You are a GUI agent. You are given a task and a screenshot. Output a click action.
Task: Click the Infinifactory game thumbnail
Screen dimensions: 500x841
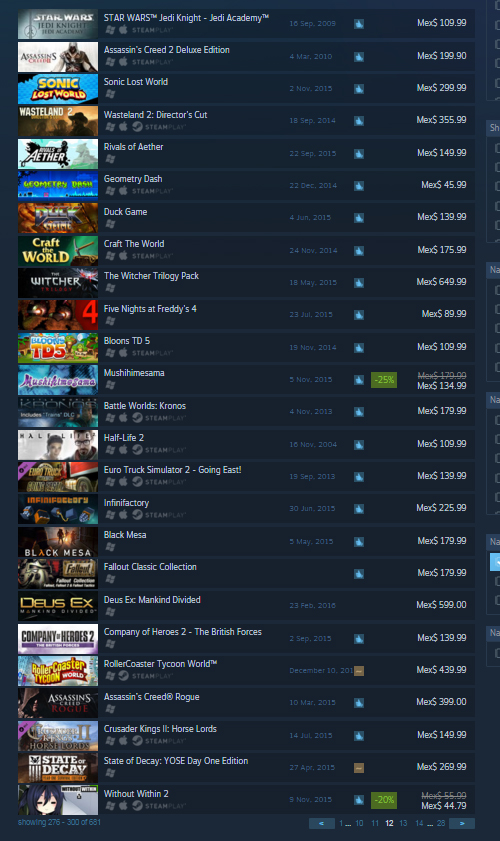(58, 509)
